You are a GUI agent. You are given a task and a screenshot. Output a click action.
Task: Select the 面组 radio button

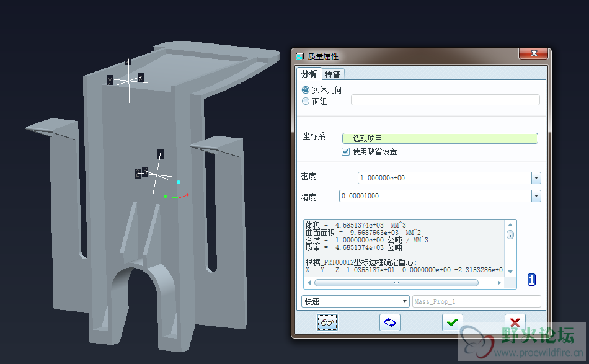pyautogui.click(x=306, y=101)
